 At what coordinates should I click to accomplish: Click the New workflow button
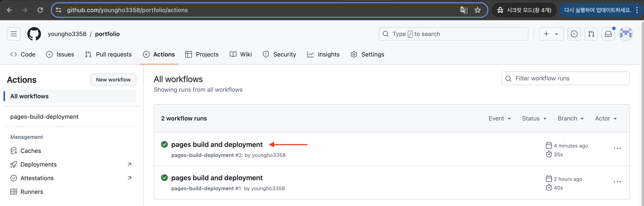(x=113, y=79)
